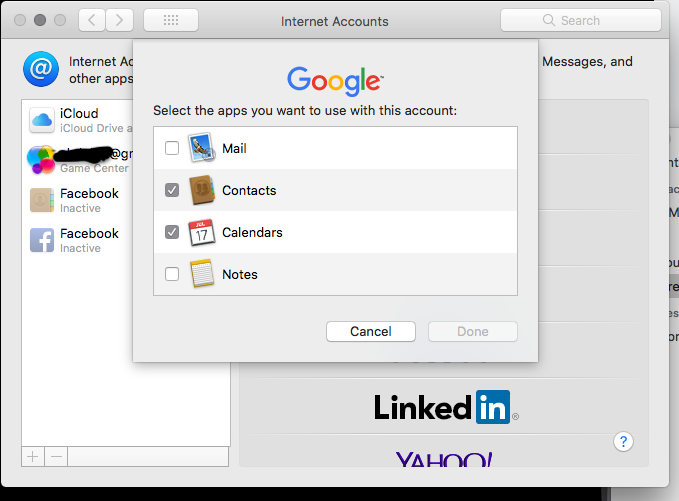Click the Internet Accounts window title
Viewport: 679px width, 501px height.
tap(335, 21)
